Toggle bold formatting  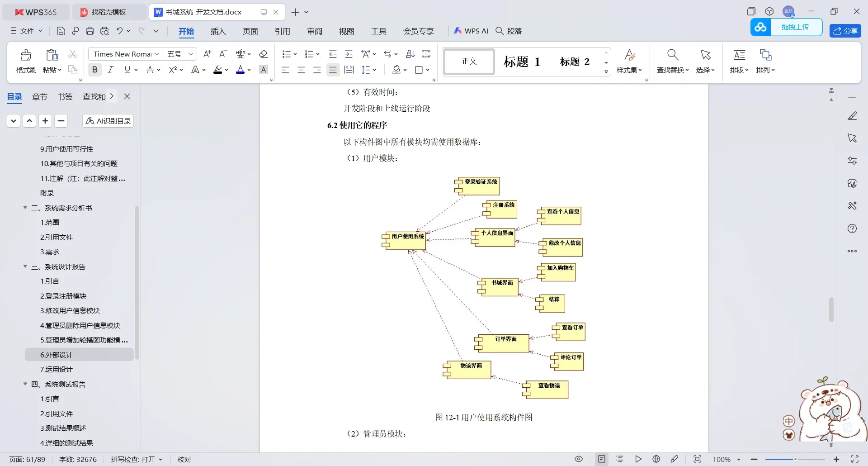tap(94, 70)
